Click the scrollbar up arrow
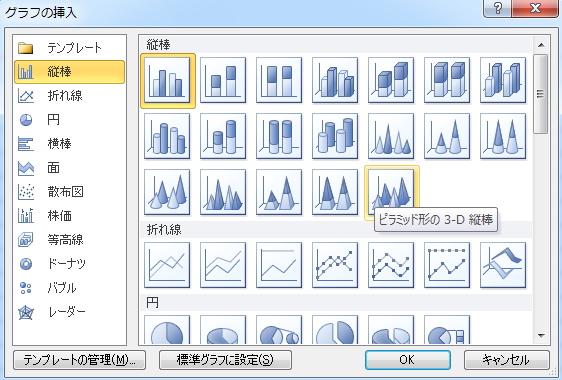Viewport: 562px width, 380px height. [x=541, y=45]
